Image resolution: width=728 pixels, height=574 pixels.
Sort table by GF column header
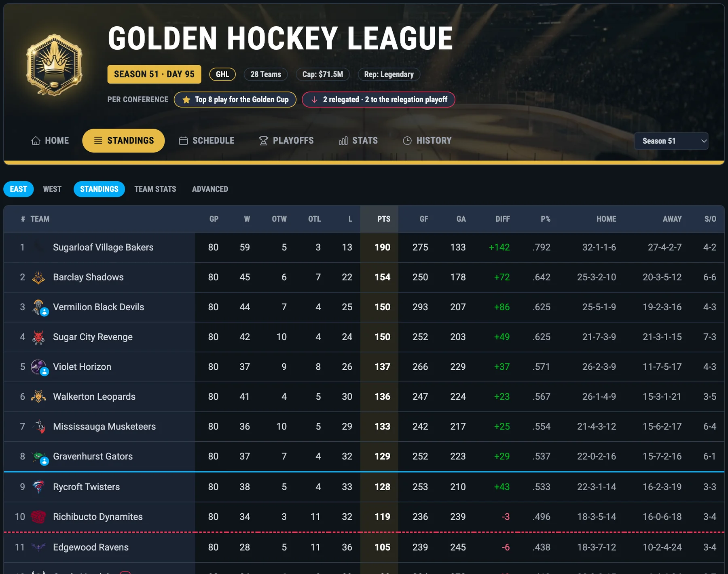tap(423, 219)
